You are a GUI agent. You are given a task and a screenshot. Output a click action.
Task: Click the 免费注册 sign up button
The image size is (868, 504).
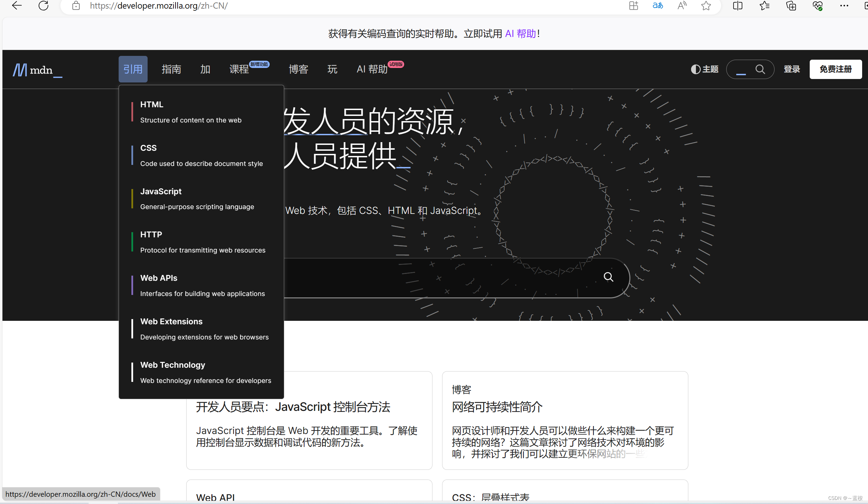click(835, 69)
